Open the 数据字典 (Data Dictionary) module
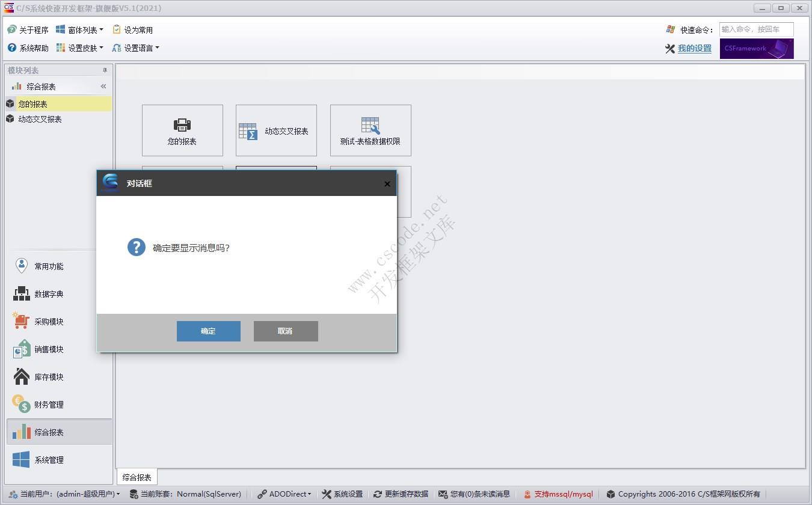 pyautogui.click(x=48, y=293)
